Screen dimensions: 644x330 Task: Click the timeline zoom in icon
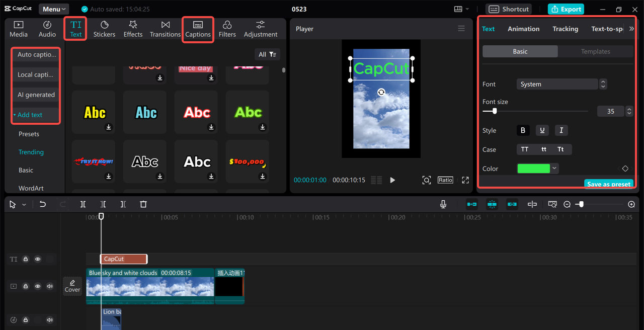631,204
